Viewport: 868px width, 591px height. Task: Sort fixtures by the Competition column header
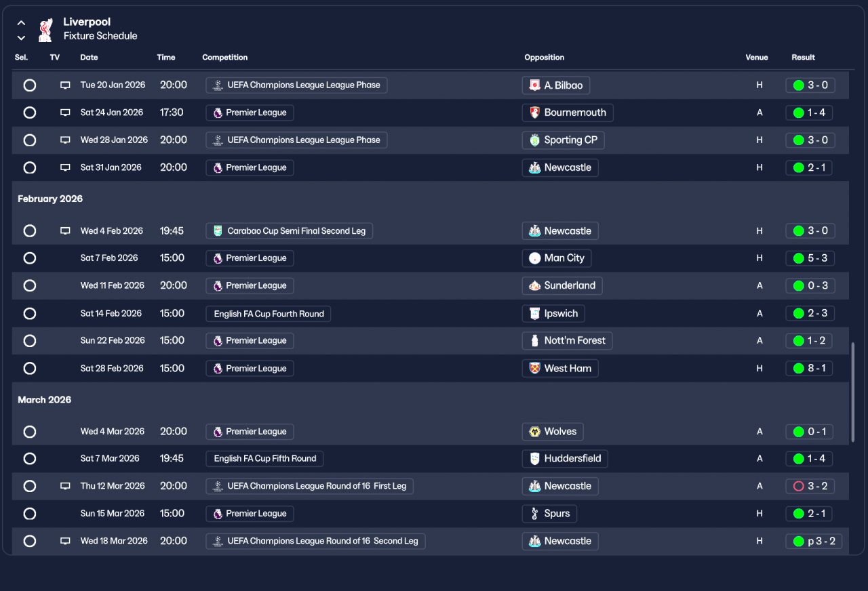[x=225, y=58]
